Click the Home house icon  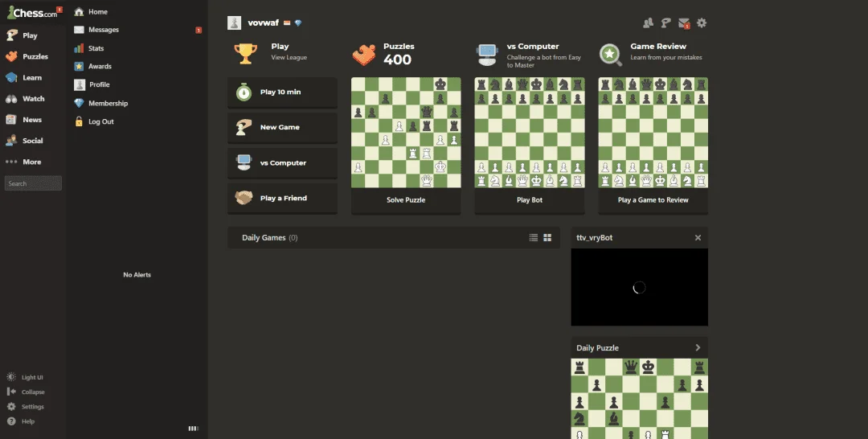[79, 11]
